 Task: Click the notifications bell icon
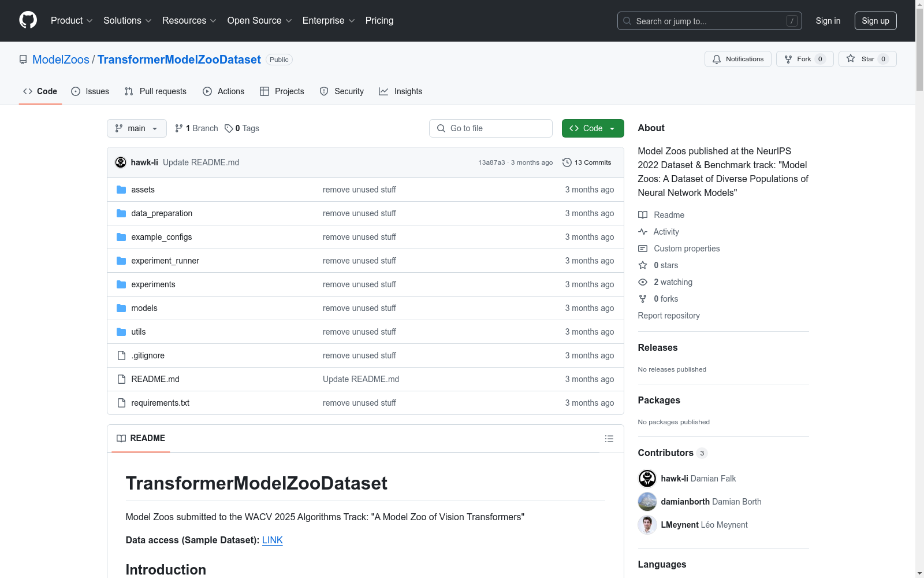[717, 59]
